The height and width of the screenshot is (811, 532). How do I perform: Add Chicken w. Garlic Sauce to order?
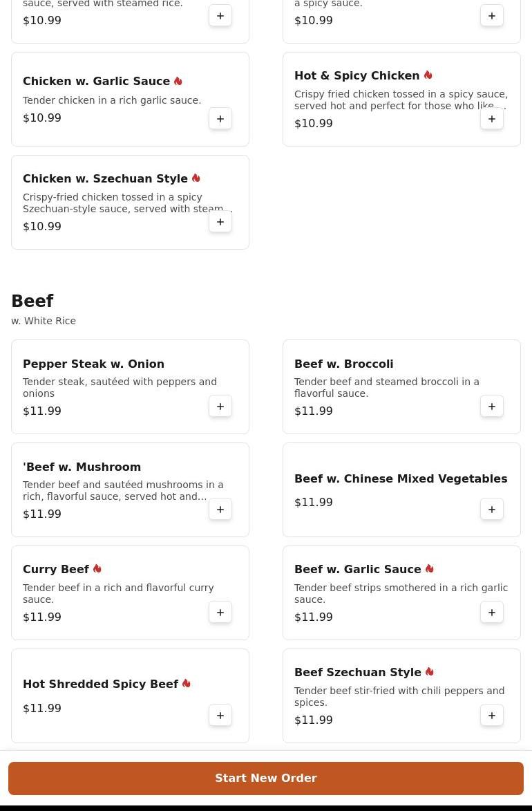pyautogui.click(x=220, y=119)
